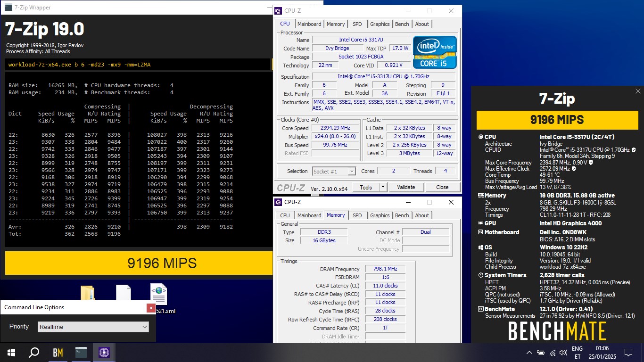Click the shield icon next to CPUID value
Screen dimensions: 644x362
point(633,150)
